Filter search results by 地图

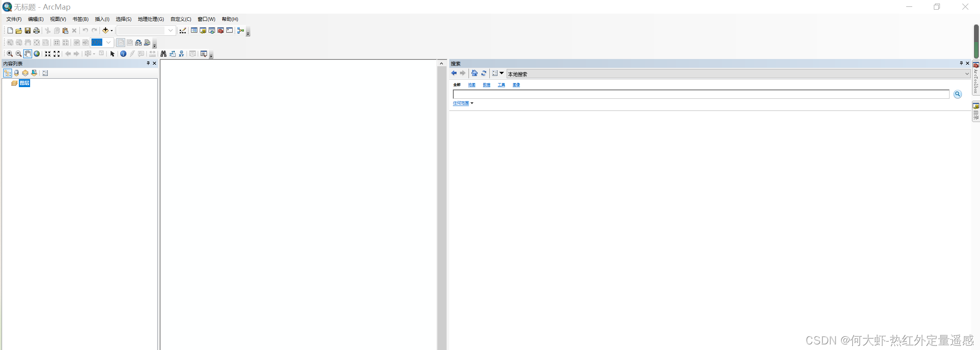[472, 85]
